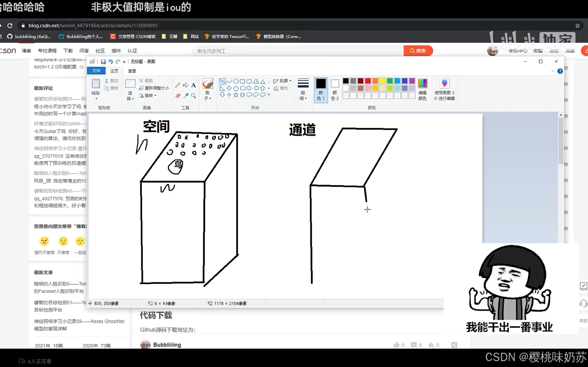Open the 旋转 rotate dropdown

[148, 95]
